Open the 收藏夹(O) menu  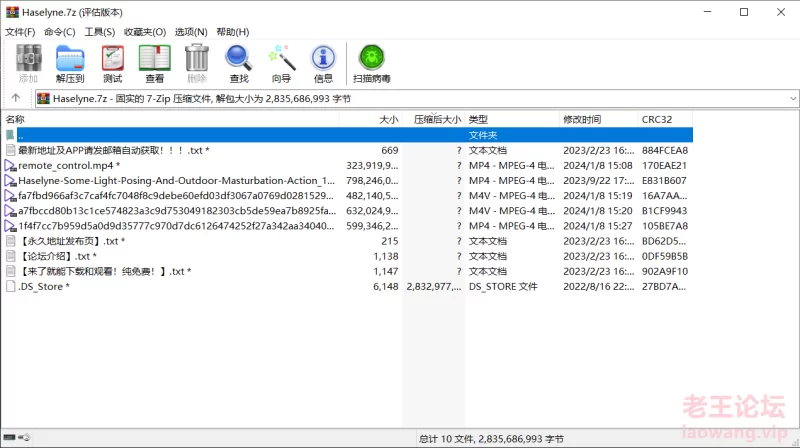[145, 32]
